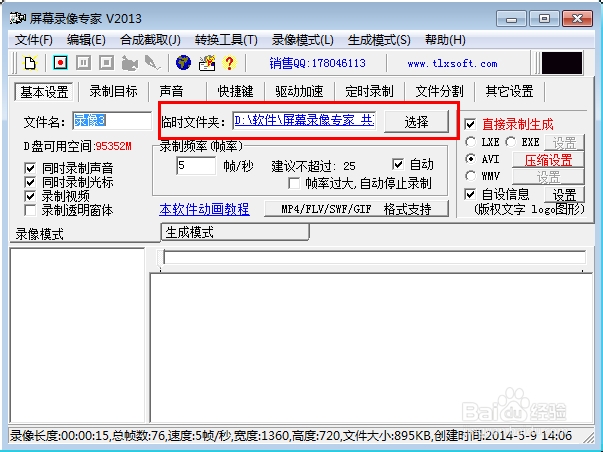Open the 本软件动画教程 link
The width and height of the screenshot is (603, 452).
204,209
